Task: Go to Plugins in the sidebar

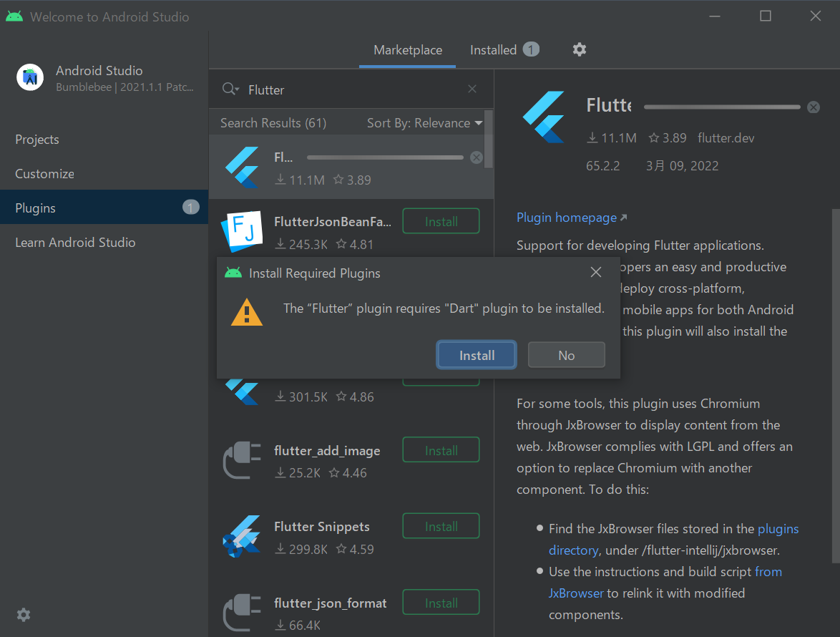Action: tap(104, 208)
